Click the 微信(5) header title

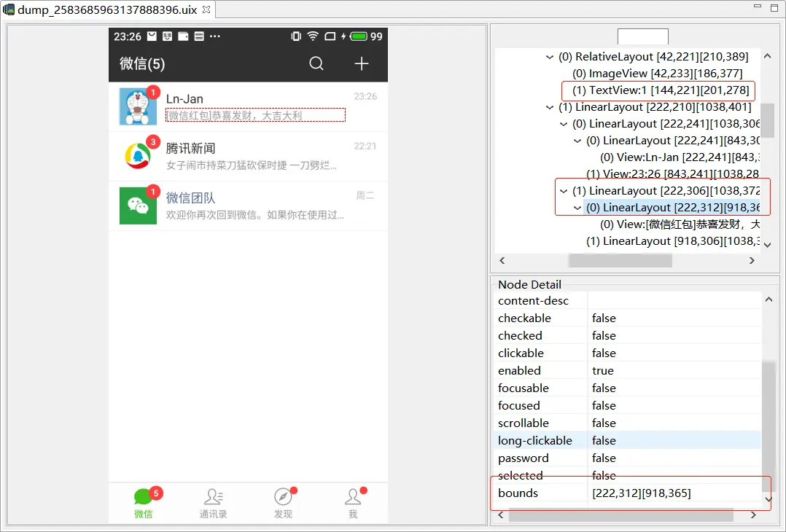[x=142, y=63]
